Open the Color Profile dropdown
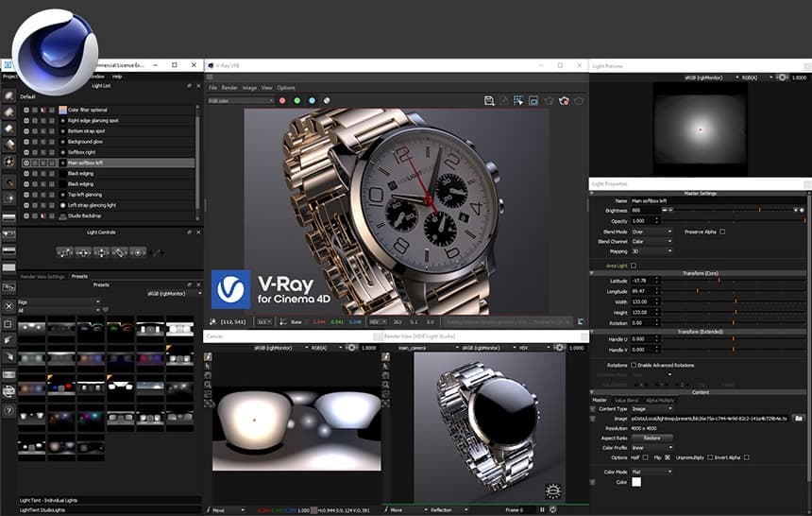812x516 pixels. tap(651, 448)
